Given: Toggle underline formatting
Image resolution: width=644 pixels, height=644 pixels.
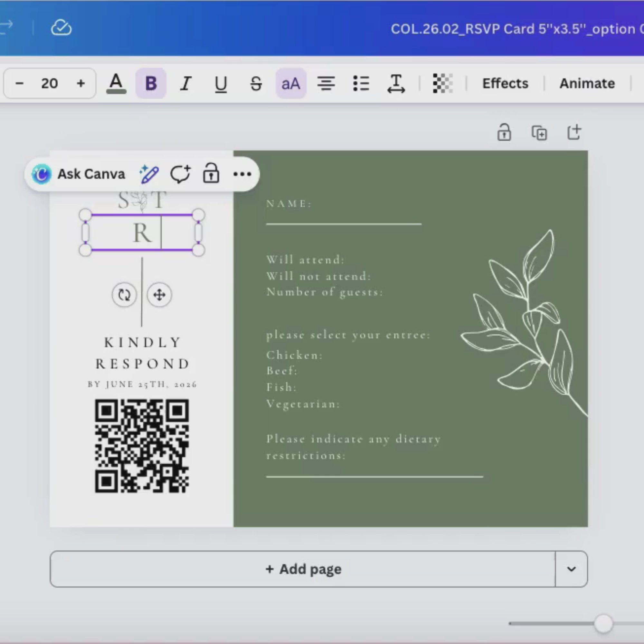Looking at the screenshot, I should pos(221,83).
